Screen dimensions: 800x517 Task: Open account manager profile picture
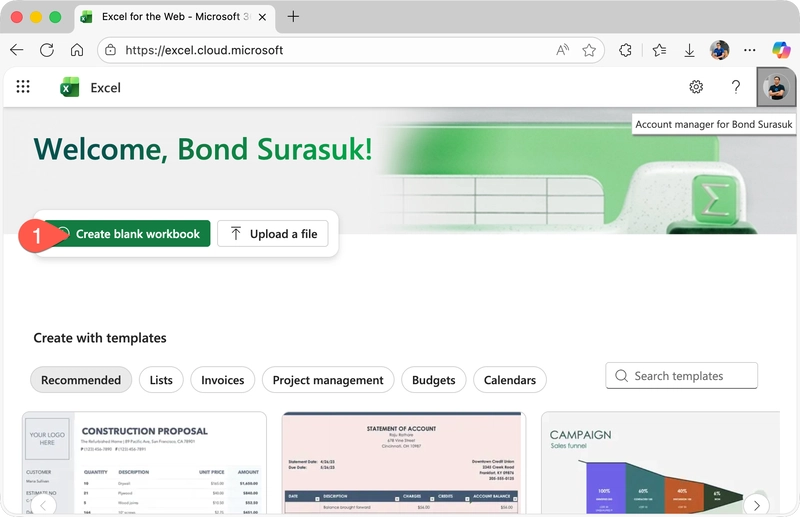click(775, 88)
